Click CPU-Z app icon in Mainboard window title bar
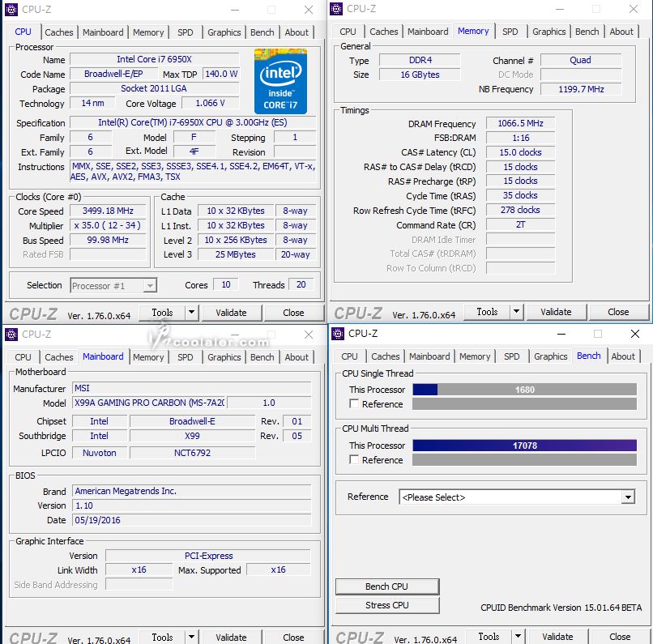653x644 pixels. click(11, 334)
